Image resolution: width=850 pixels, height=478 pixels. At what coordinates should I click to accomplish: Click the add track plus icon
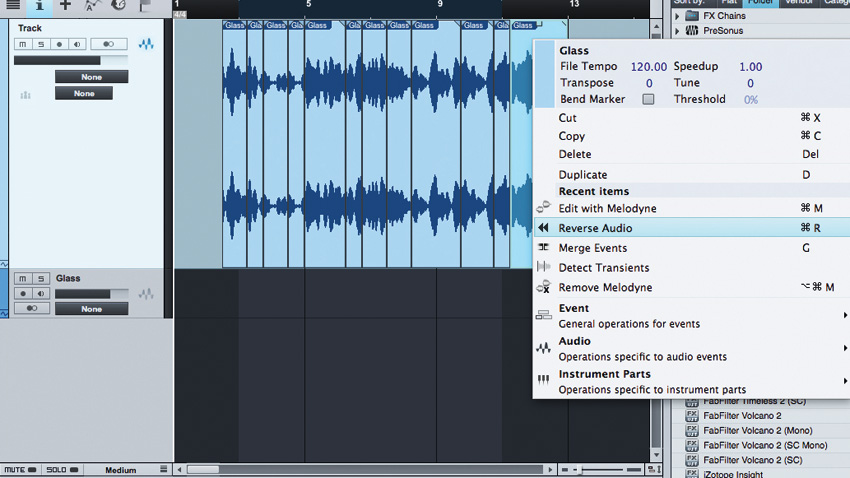tap(65, 5)
